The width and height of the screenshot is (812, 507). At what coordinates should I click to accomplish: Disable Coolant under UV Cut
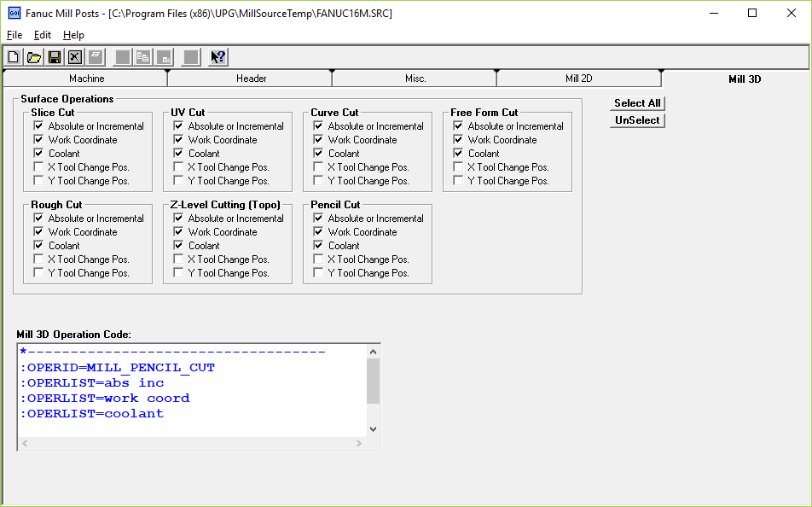pos(178,153)
